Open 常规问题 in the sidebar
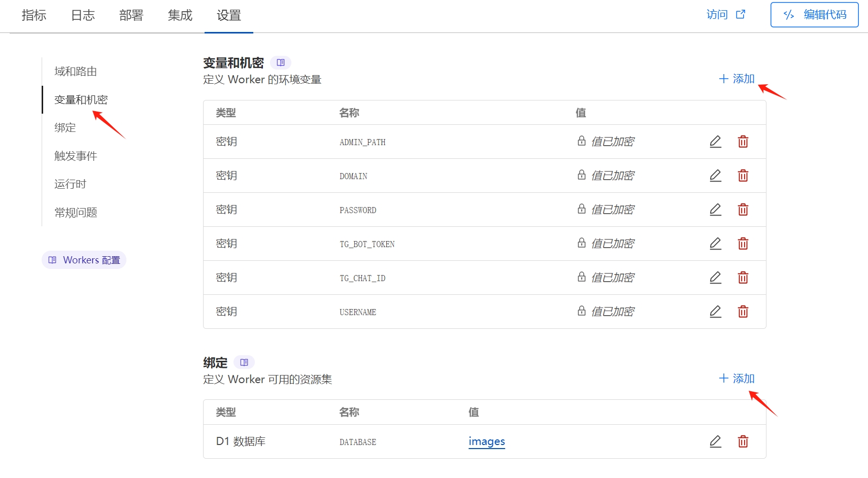Viewport: 868px width, 478px height. pyautogui.click(x=76, y=213)
